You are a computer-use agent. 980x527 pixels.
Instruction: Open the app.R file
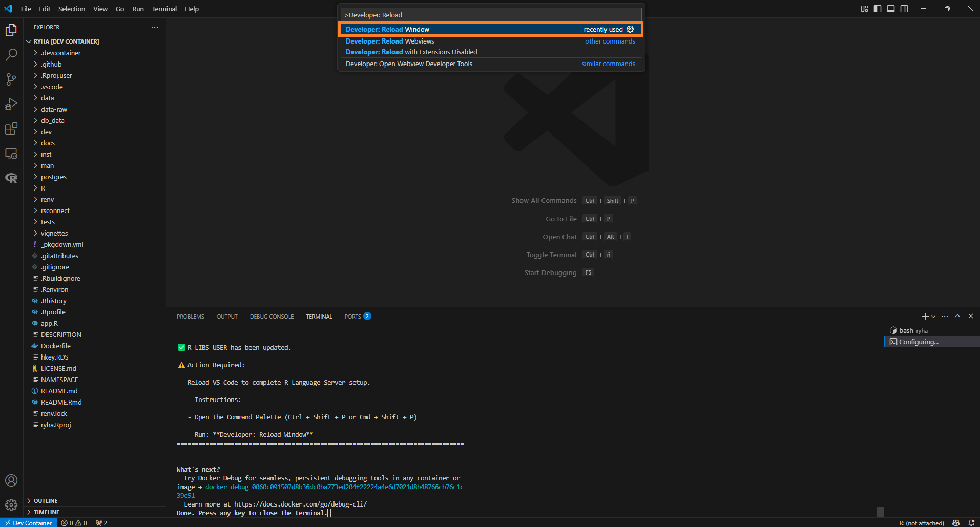(x=95, y=323)
